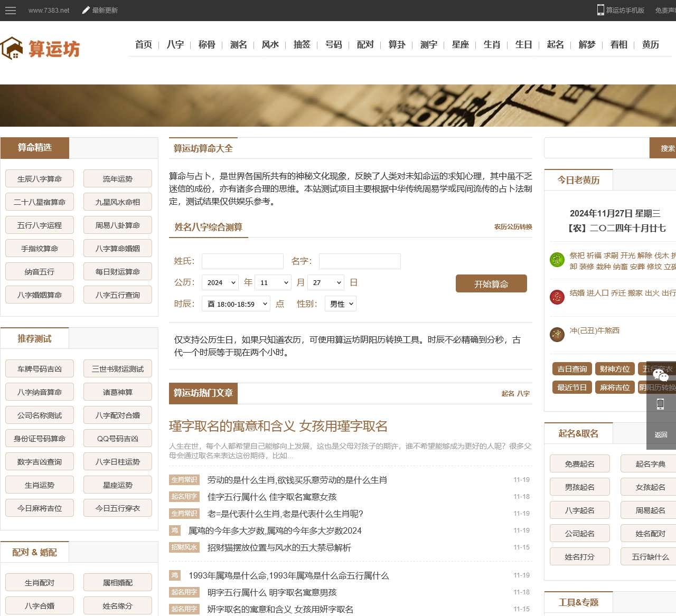The height and width of the screenshot is (616, 676).
Task: Click the phone icon for 算运坊手机版
Action: point(600,10)
